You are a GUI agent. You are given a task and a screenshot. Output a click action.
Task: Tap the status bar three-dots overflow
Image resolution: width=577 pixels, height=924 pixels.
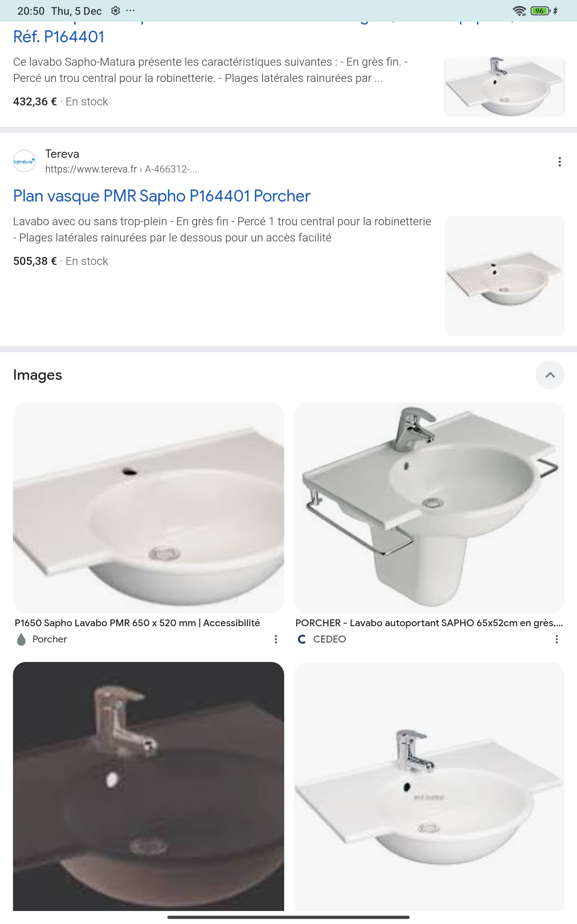(130, 11)
